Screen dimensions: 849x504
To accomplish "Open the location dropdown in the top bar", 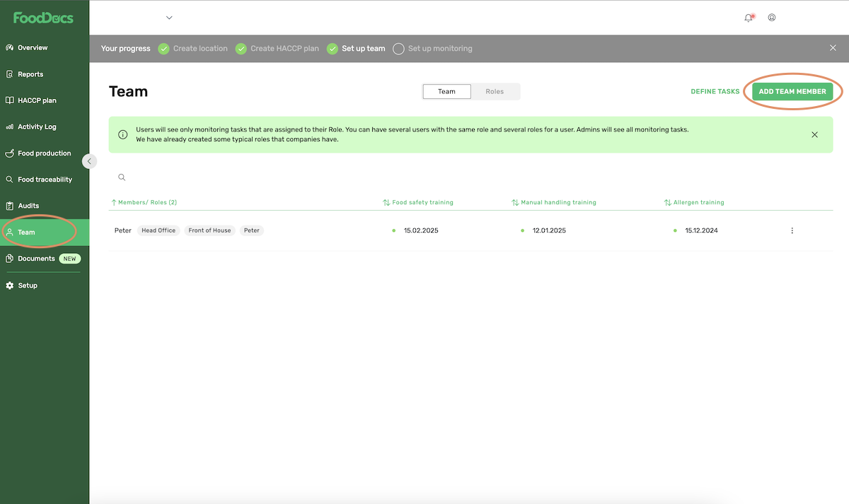I will (169, 18).
